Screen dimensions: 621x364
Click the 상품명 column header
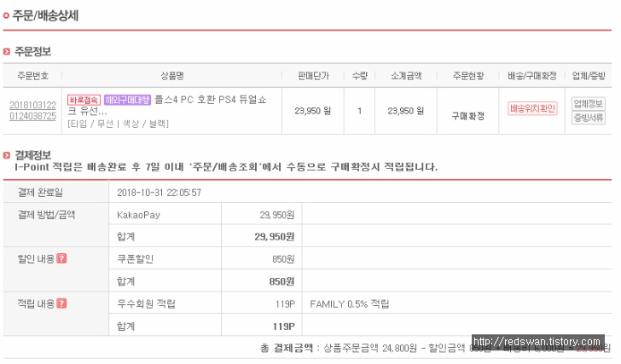[172, 76]
